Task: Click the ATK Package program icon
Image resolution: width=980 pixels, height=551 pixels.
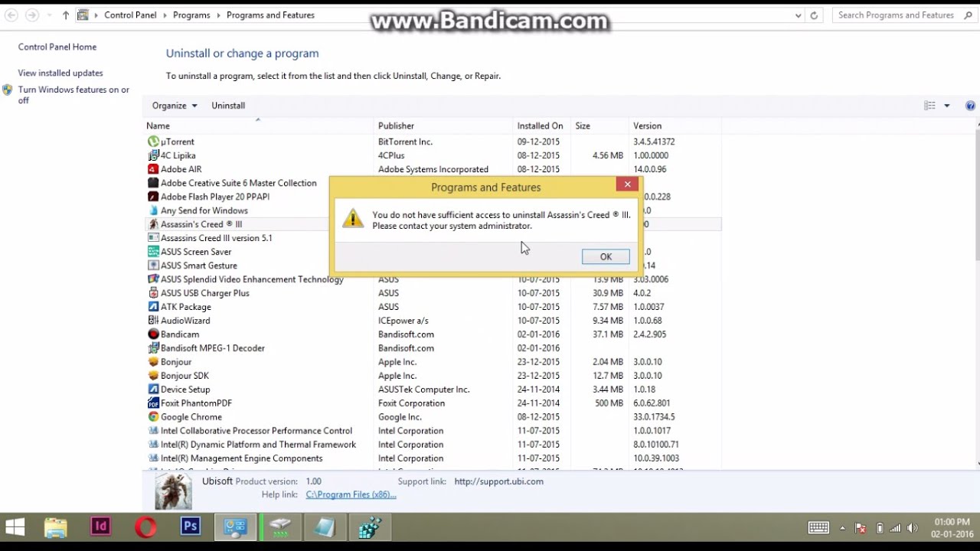Action: tap(153, 307)
